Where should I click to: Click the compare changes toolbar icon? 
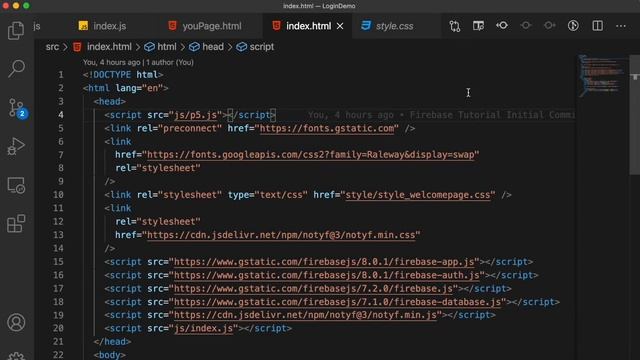pos(455,26)
